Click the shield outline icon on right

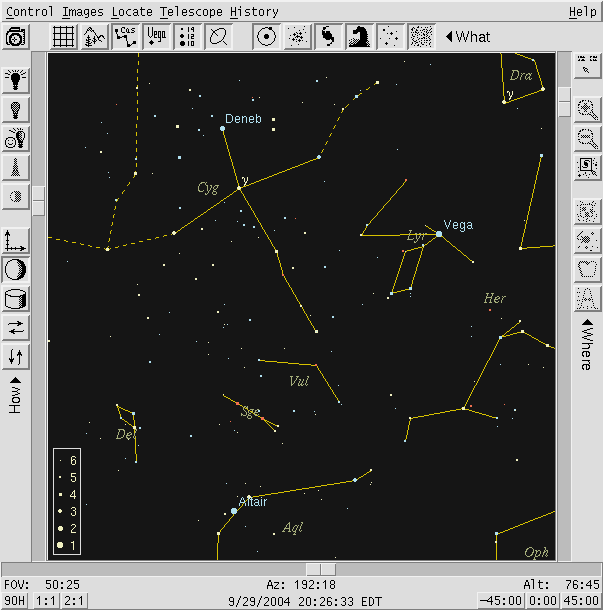[x=587, y=269]
